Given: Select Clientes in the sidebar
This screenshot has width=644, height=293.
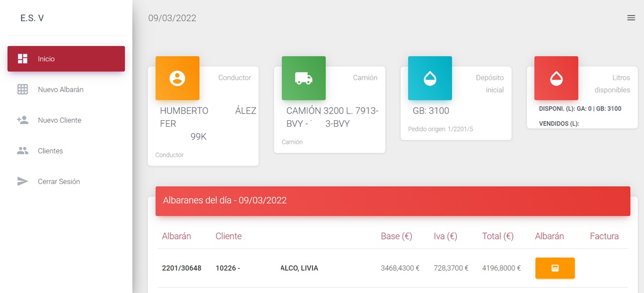Looking at the screenshot, I should (x=51, y=151).
